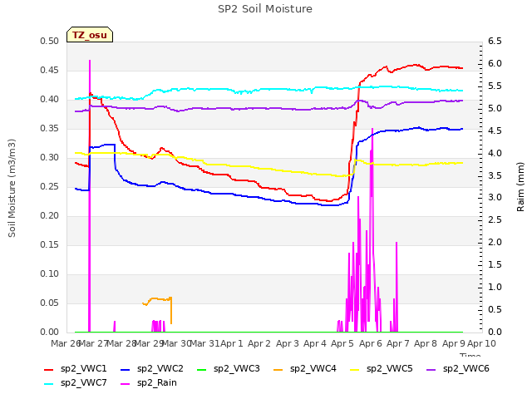Click the sp2_Rain legend label

pos(157,382)
